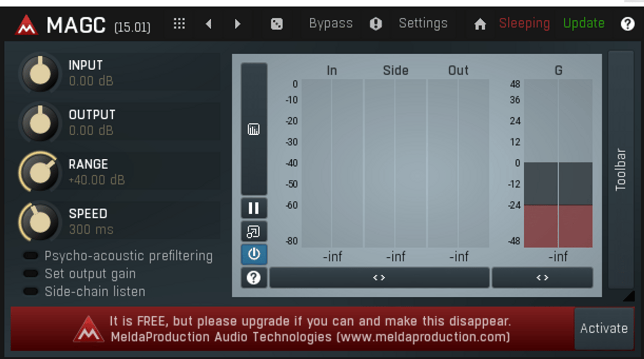Click the RANGE knob
The width and height of the screenshot is (644, 359).
(x=40, y=172)
